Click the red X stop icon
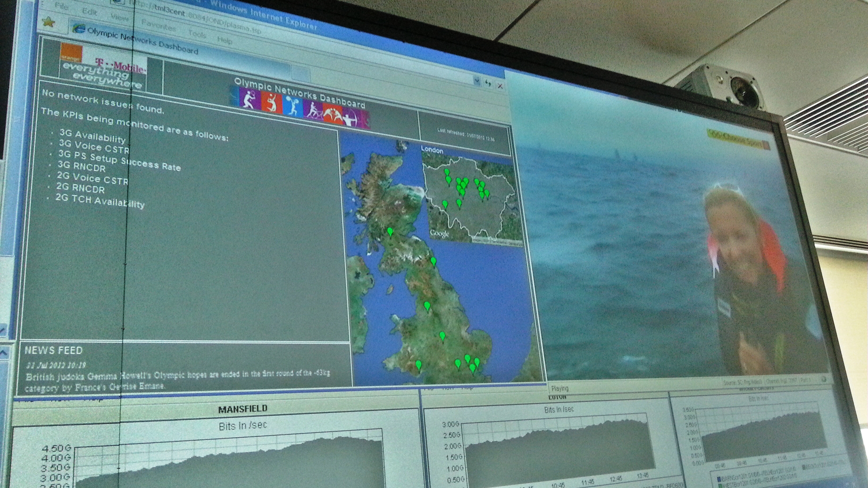Image resolution: width=868 pixels, height=488 pixels. click(x=500, y=86)
